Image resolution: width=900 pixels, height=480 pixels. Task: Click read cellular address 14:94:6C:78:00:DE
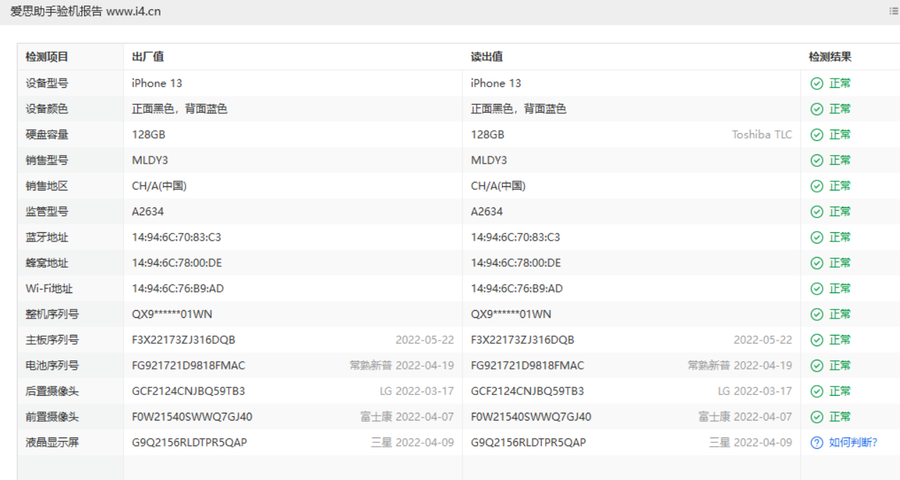pos(516,263)
